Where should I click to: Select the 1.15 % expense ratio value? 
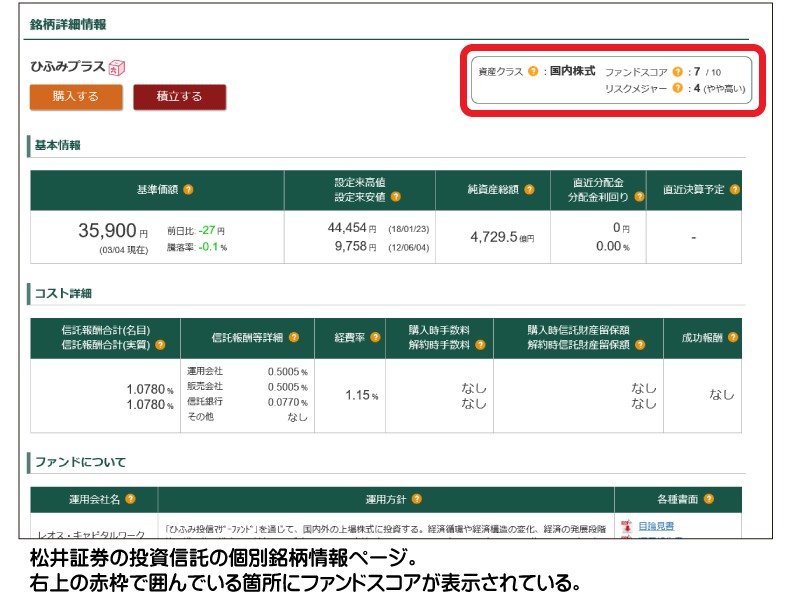point(362,395)
